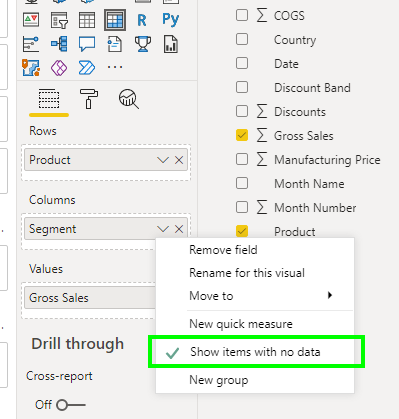Insert the ArcGIS Maps visual
The image size is (399, 419).
coord(31,68)
